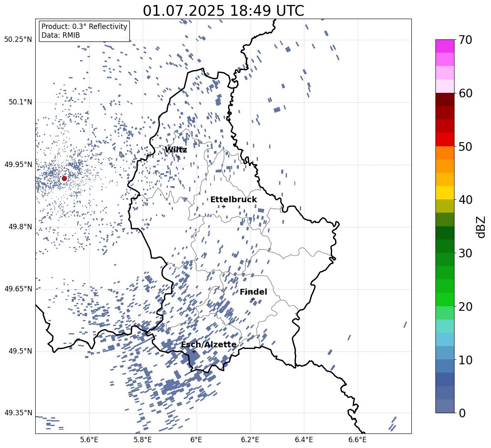Click the 49.65°N latitude label
The width and height of the screenshot is (491, 448).
coord(18,289)
